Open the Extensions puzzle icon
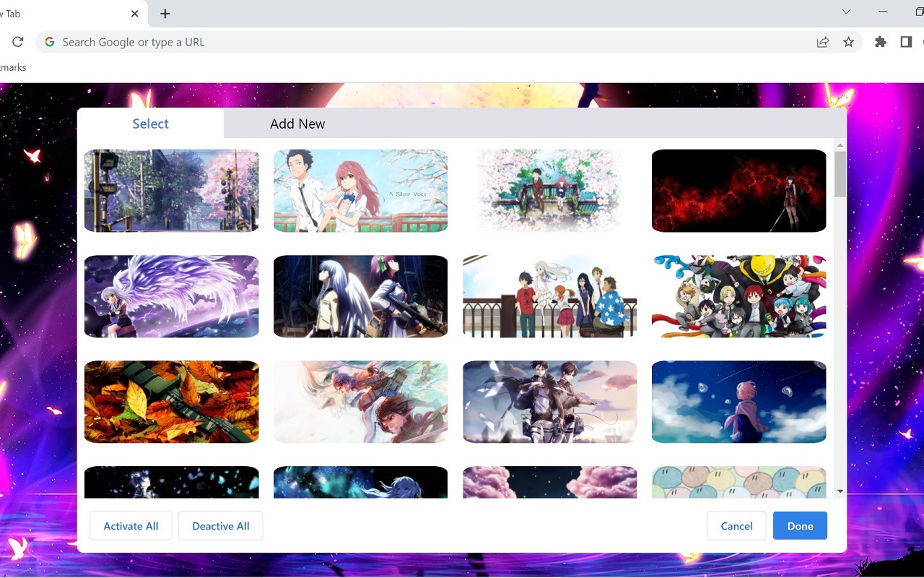924x578 pixels. coord(881,42)
